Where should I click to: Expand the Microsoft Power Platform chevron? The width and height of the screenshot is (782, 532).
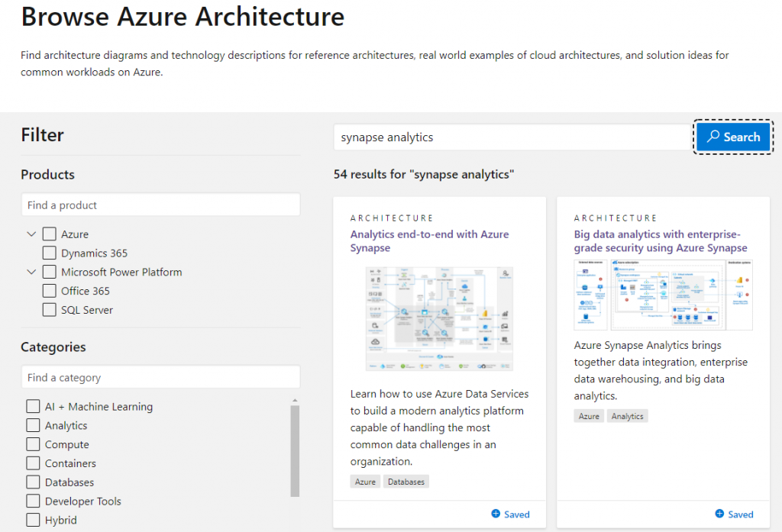(x=31, y=272)
